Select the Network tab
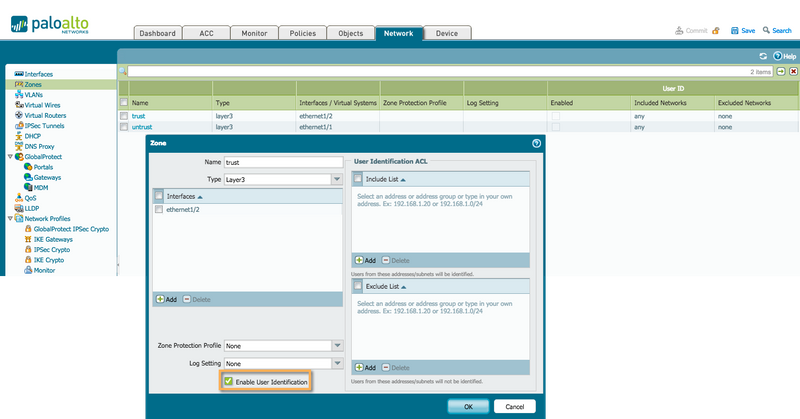The width and height of the screenshot is (800, 419). [398, 33]
